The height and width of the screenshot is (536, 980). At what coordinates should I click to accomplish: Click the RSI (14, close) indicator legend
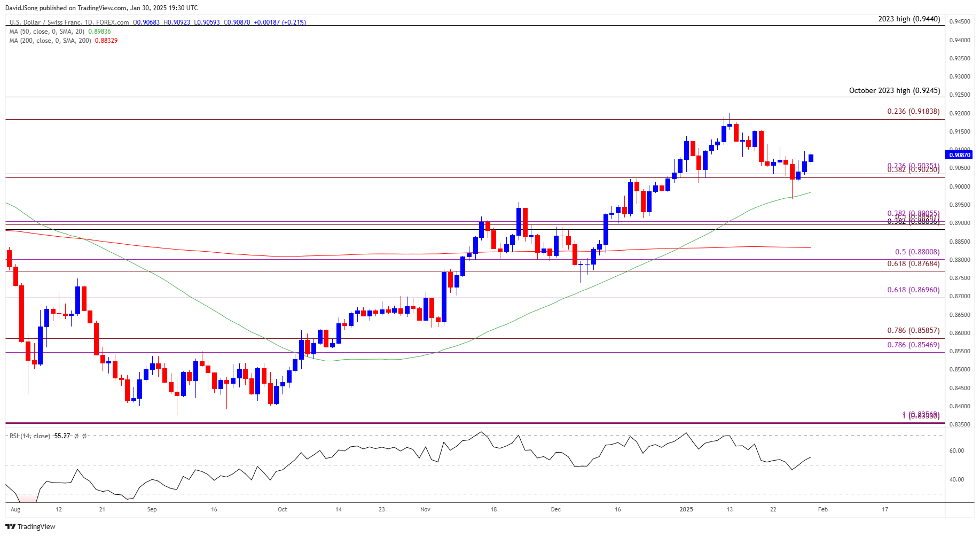(x=30, y=436)
